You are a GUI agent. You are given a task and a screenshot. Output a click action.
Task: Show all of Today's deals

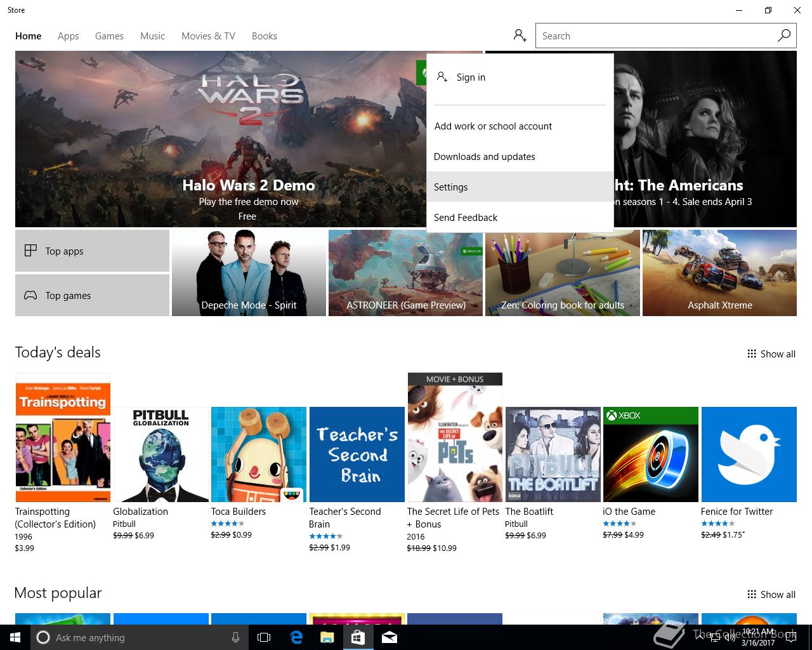tap(771, 354)
